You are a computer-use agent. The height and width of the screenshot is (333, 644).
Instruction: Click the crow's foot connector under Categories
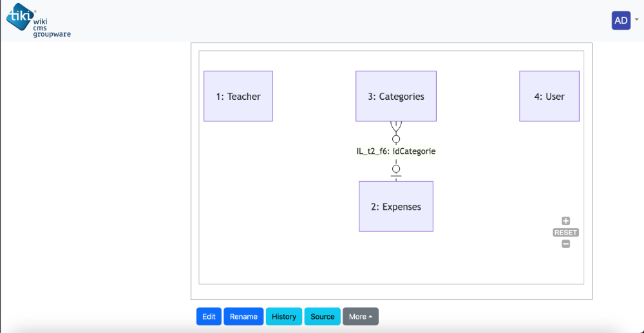396,126
